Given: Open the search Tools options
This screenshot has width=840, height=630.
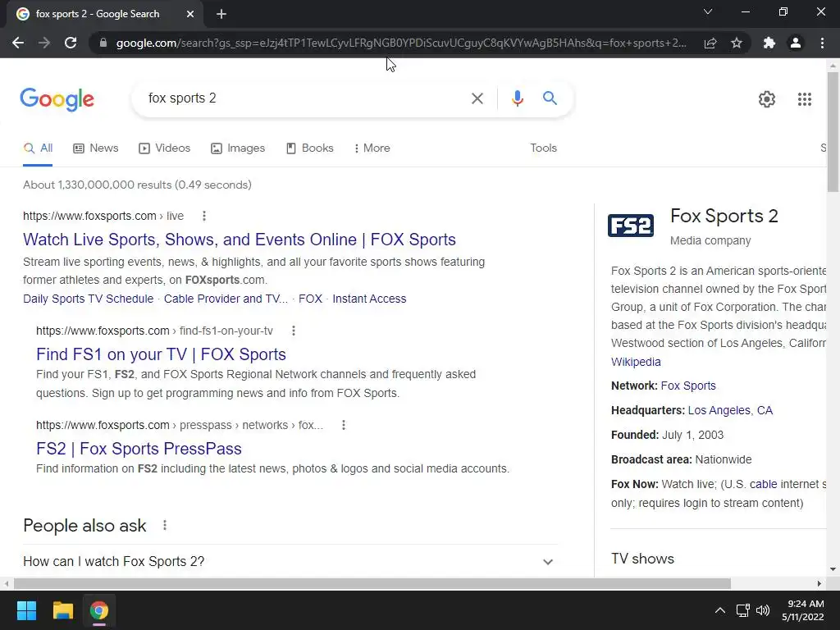Looking at the screenshot, I should tap(543, 148).
